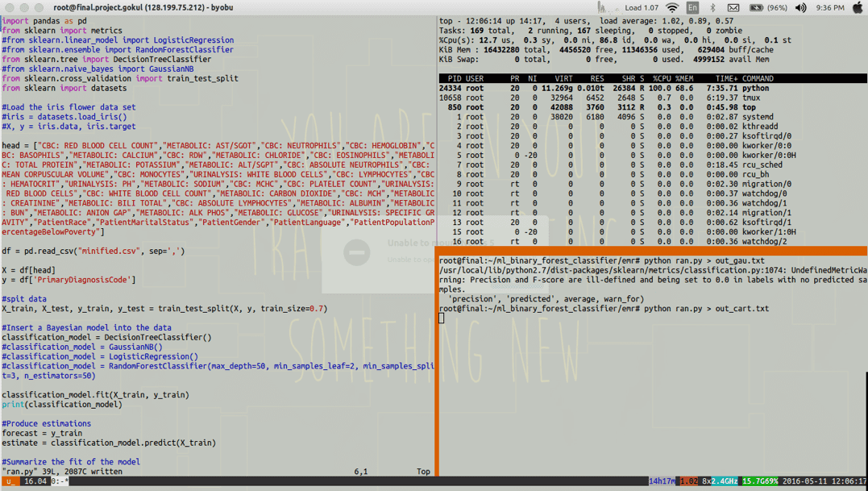Click the DecisionTreeClassifier import line
The width and height of the screenshot is (868, 491).
point(106,59)
